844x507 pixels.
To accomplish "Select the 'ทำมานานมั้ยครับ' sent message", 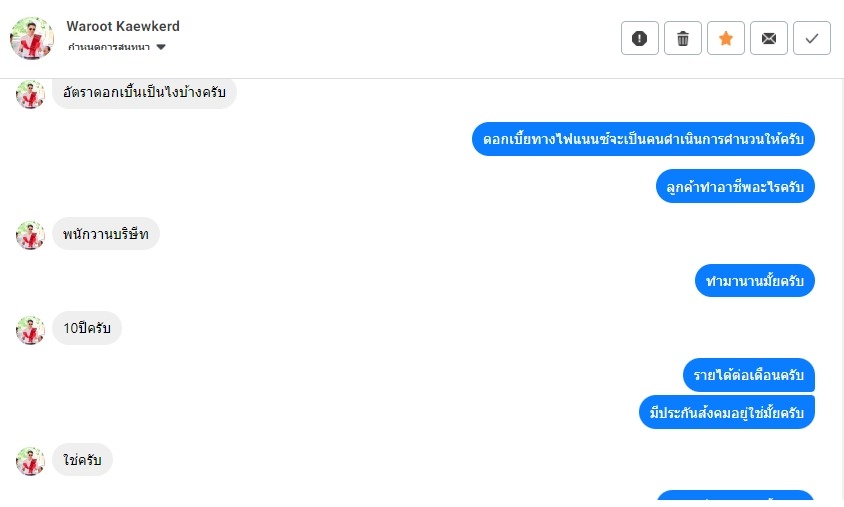I will [x=755, y=280].
